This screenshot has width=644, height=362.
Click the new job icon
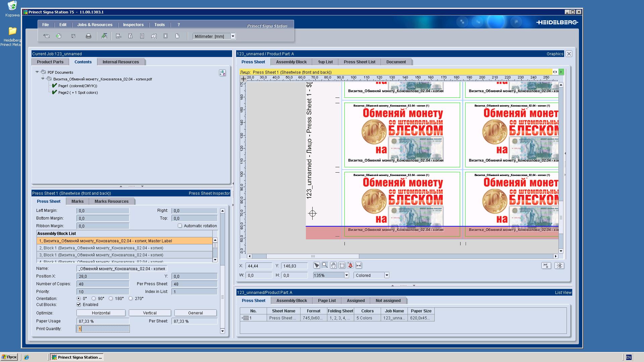click(x=59, y=36)
